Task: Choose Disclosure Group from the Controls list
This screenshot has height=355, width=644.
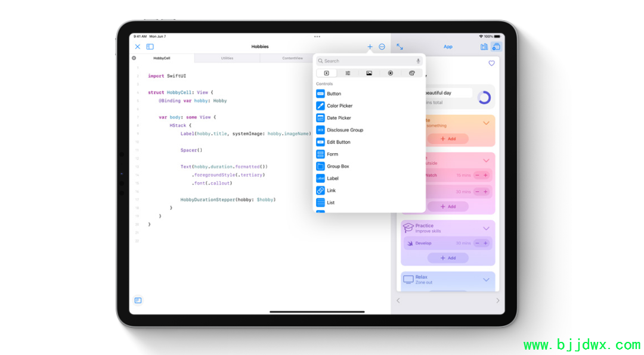Action: (369, 130)
